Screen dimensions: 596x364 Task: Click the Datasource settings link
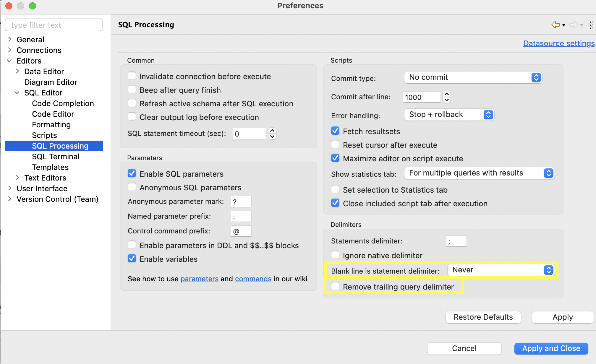coord(559,43)
